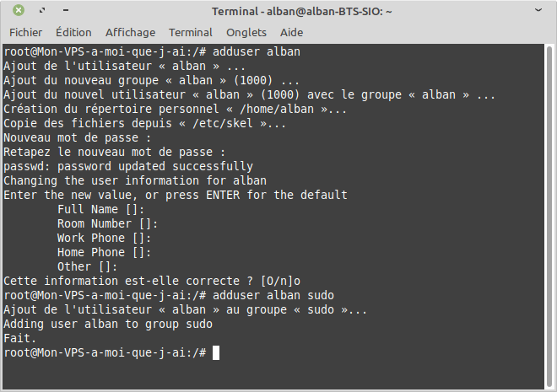
Task: Click the 'Adding user alban to group sudo' line
Action: point(108,325)
